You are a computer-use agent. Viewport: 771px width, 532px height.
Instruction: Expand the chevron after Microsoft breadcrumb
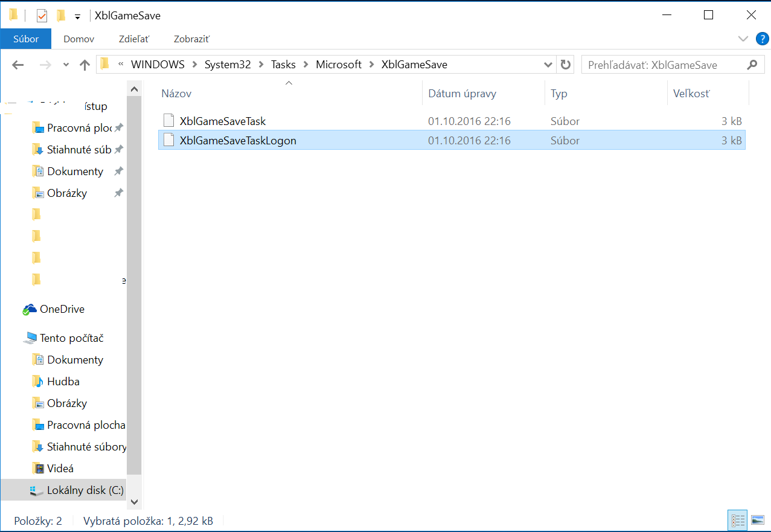(x=371, y=65)
